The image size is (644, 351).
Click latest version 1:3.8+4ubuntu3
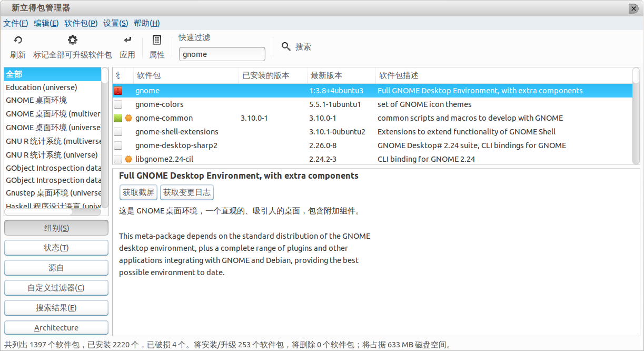point(336,91)
